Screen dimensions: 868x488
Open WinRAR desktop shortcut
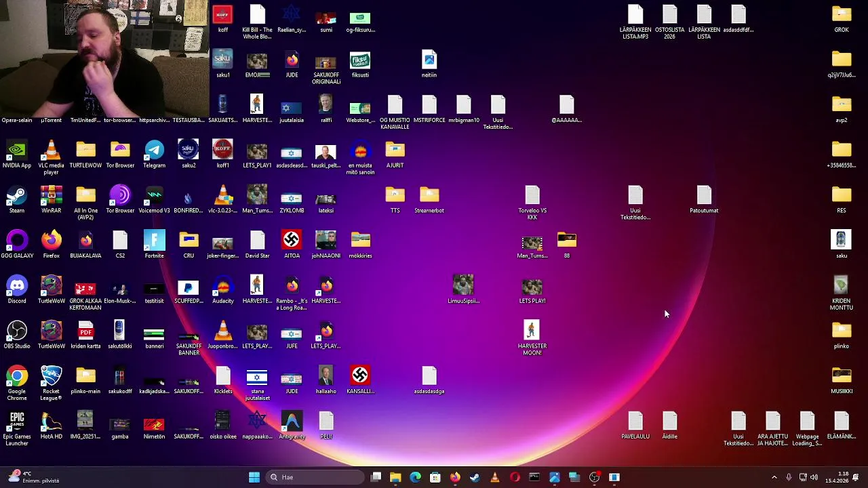[x=51, y=200]
